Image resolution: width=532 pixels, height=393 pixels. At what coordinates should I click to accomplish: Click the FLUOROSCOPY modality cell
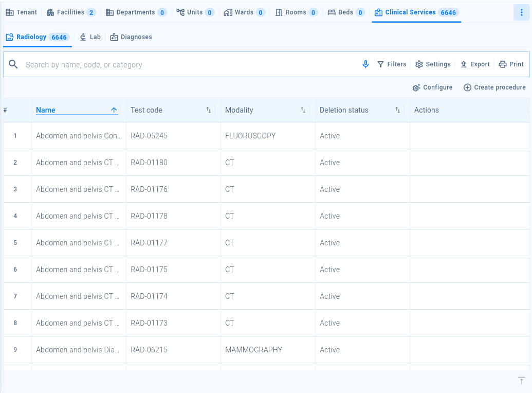tap(250, 136)
